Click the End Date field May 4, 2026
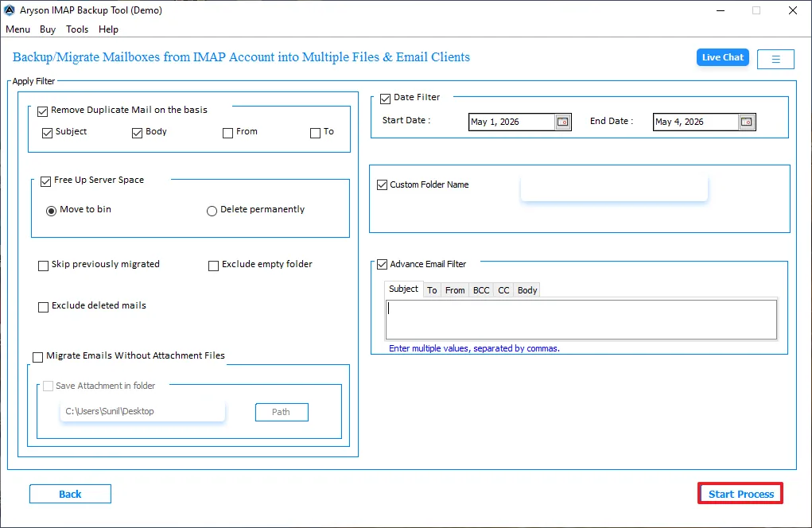Viewport: 812px width, 528px height. 695,122
